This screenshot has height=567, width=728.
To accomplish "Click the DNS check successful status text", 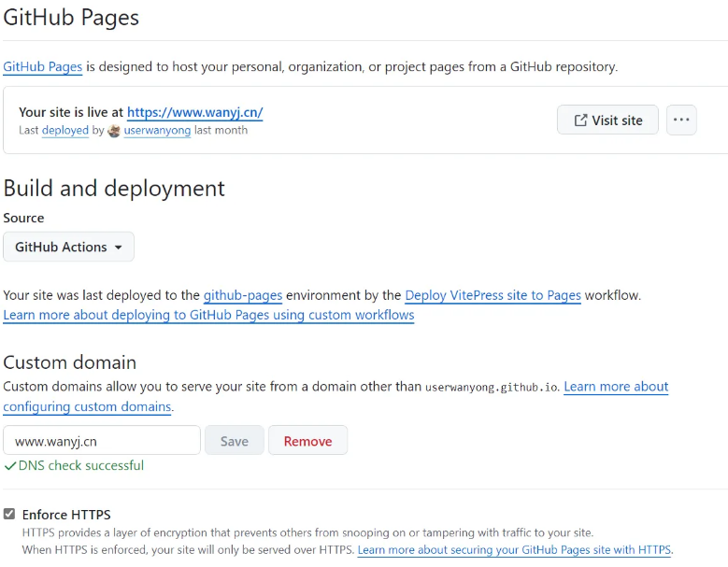I will [x=81, y=465].
